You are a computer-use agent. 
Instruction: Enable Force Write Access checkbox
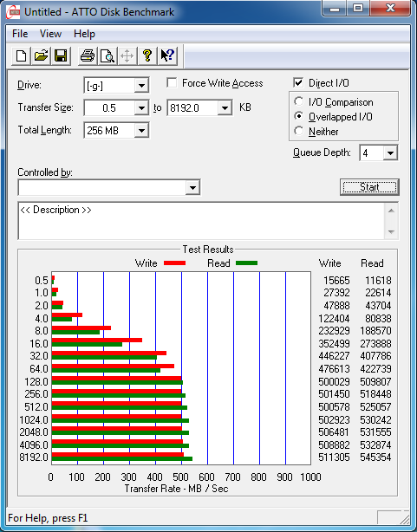172,83
